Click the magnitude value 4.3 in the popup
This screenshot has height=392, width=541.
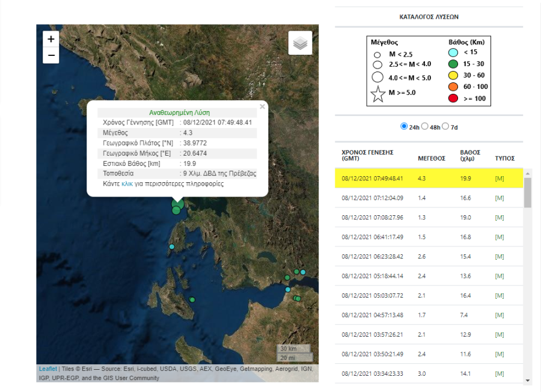pyautogui.click(x=188, y=133)
